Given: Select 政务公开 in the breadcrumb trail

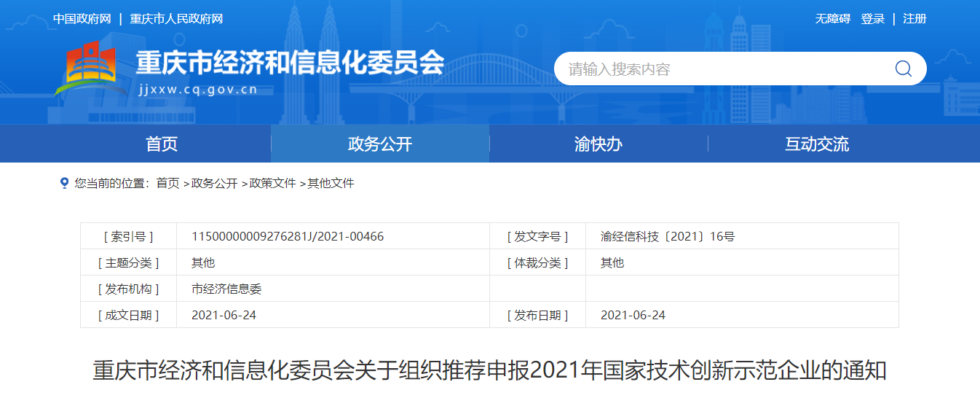Looking at the screenshot, I should click(214, 183).
